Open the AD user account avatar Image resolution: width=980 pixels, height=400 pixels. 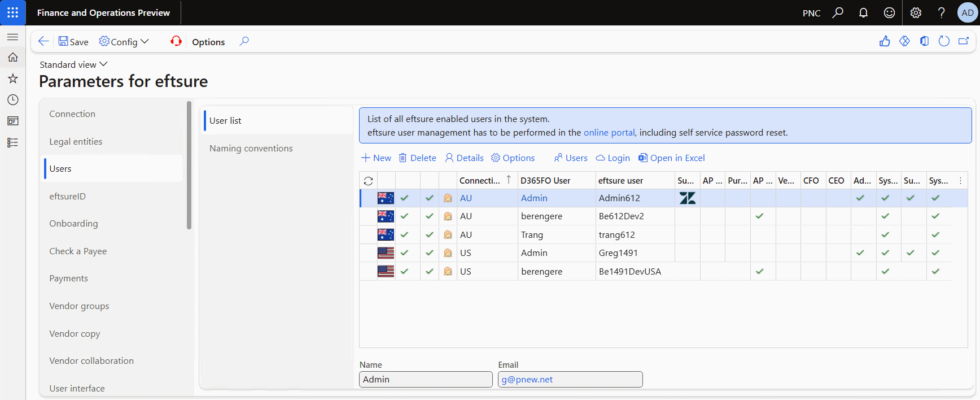pos(968,12)
